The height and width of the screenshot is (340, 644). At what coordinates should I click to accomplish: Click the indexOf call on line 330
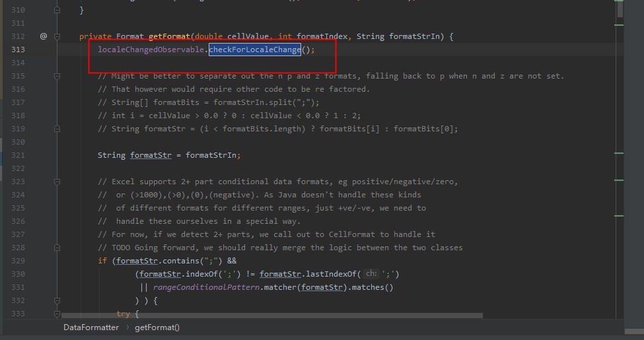201,274
